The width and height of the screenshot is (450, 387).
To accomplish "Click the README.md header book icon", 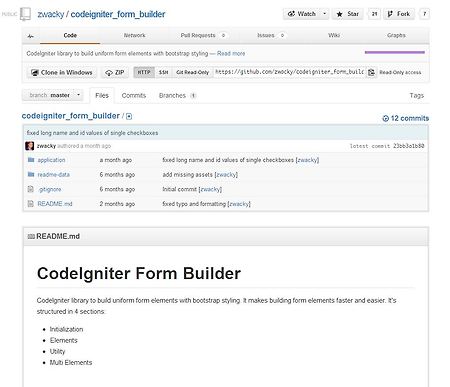I will tap(31, 236).
